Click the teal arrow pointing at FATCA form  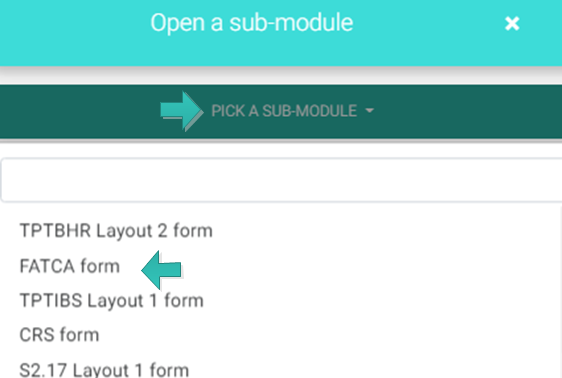tap(161, 270)
